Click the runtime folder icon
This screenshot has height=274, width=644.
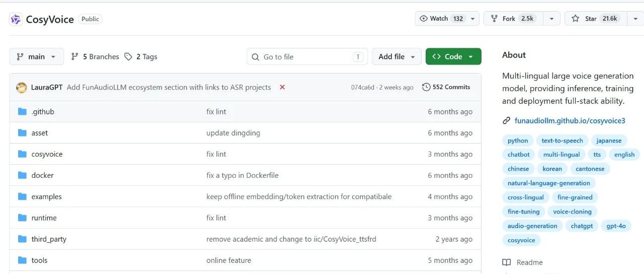click(x=22, y=218)
